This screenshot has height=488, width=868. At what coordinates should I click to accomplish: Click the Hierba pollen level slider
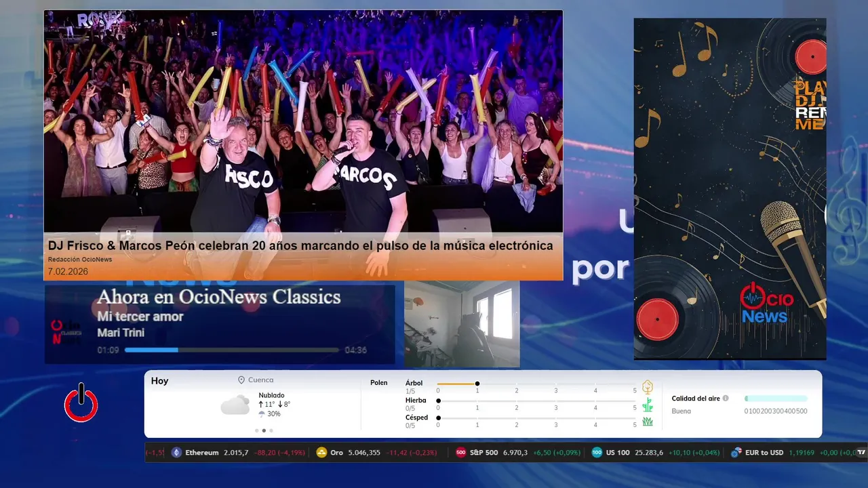[537, 401]
